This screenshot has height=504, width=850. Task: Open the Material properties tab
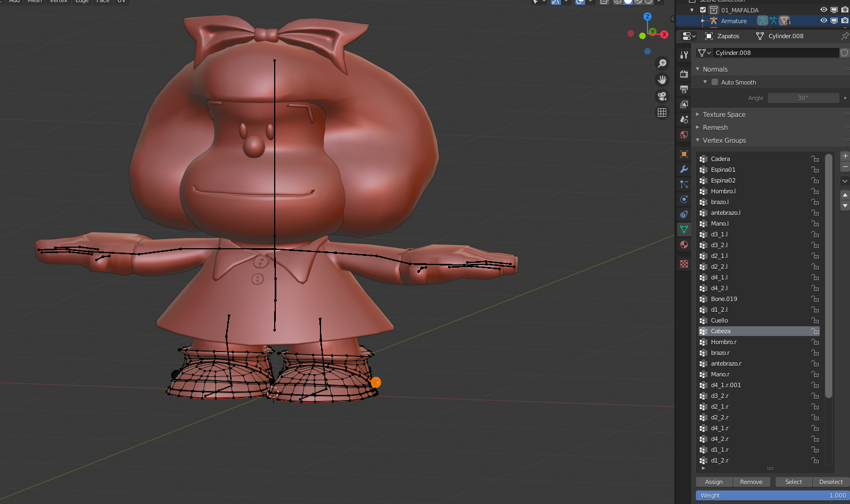pyautogui.click(x=684, y=244)
